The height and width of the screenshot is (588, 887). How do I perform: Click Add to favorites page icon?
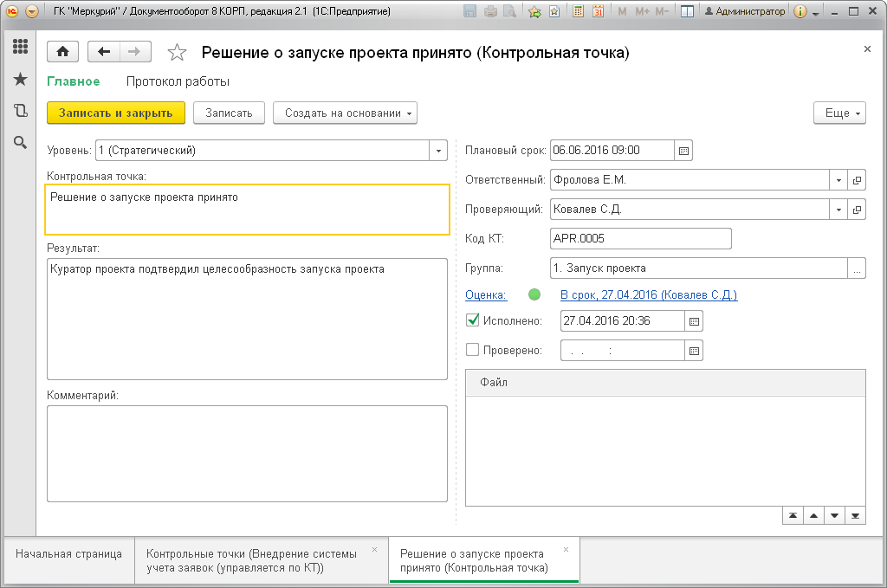tap(554, 11)
